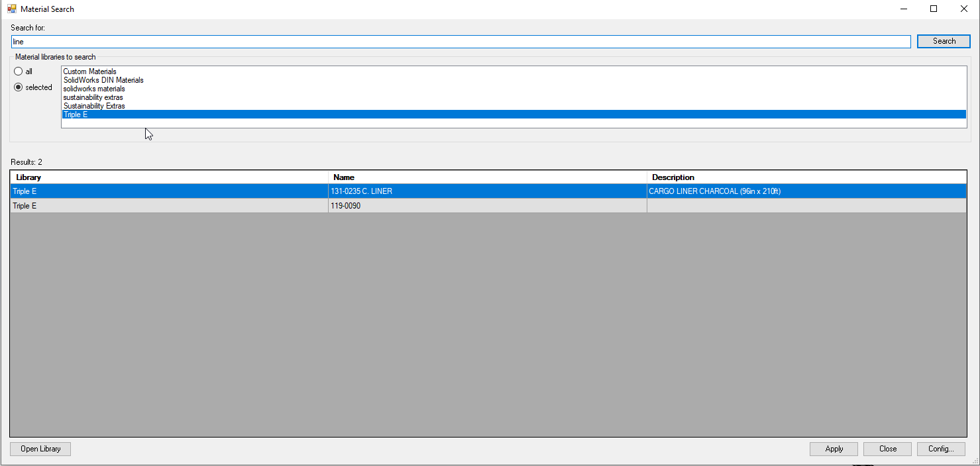This screenshot has width=980, height=466.
Task: Sort results by Description column header
Action: tap(806, 177)
